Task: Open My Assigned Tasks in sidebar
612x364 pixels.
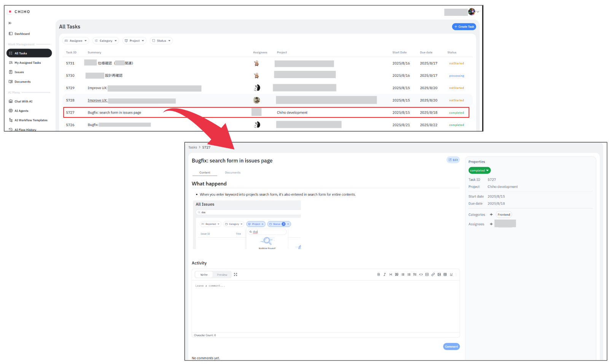Action: (x=27, y=63)
